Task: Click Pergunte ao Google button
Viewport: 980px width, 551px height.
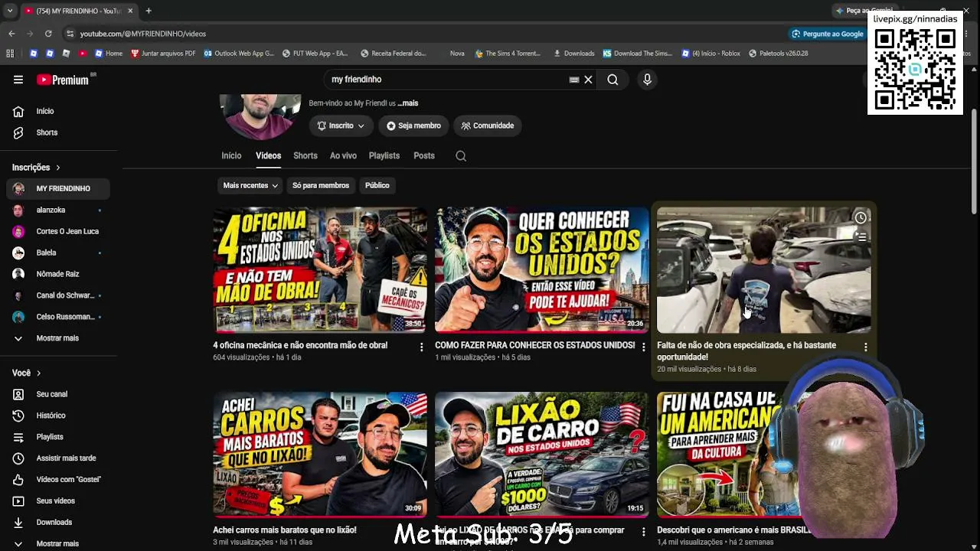Action: [828, 34]
